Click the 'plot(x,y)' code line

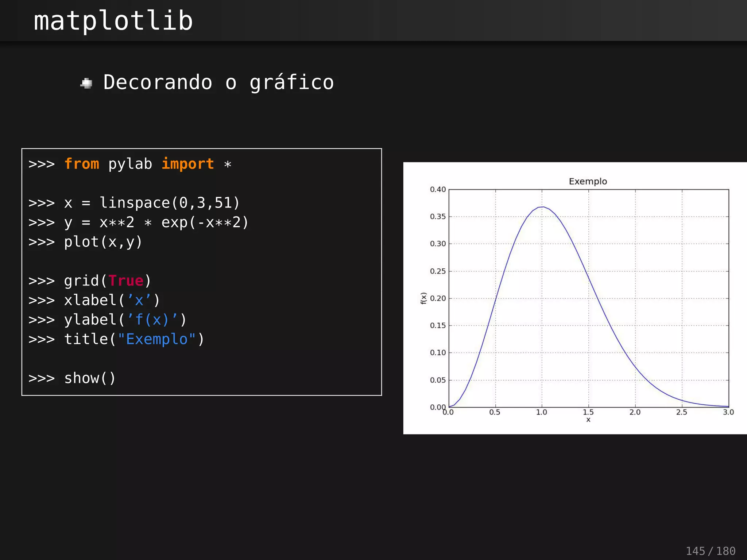tap(85, 242)
